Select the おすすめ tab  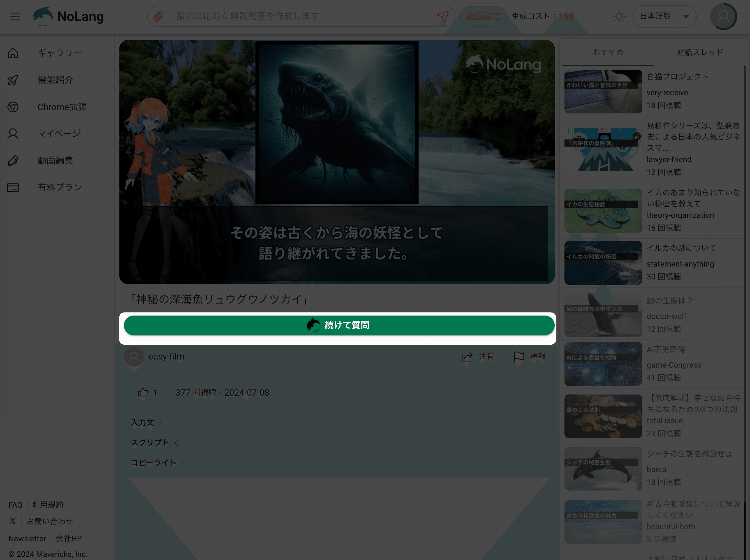(608, 52)
